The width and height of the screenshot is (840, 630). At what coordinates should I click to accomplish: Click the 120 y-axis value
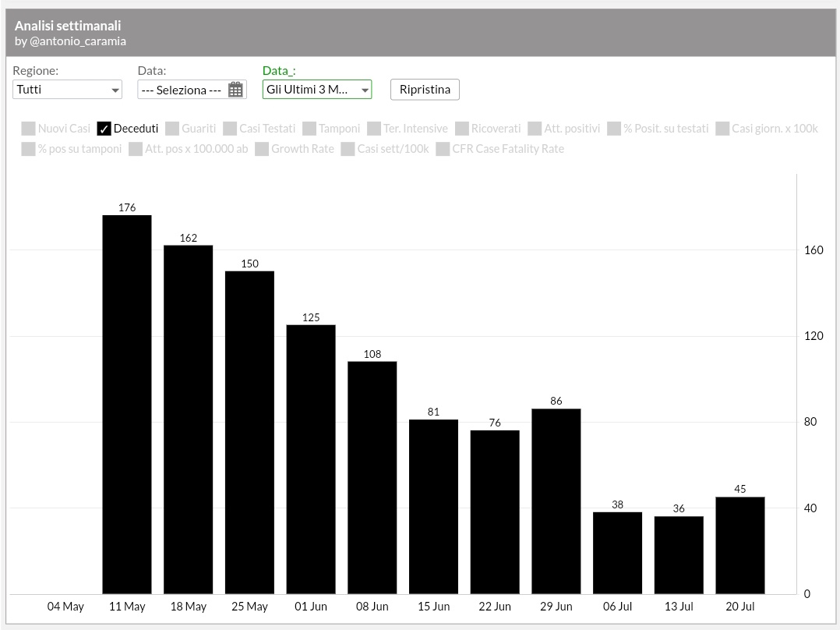pos(814,335)
